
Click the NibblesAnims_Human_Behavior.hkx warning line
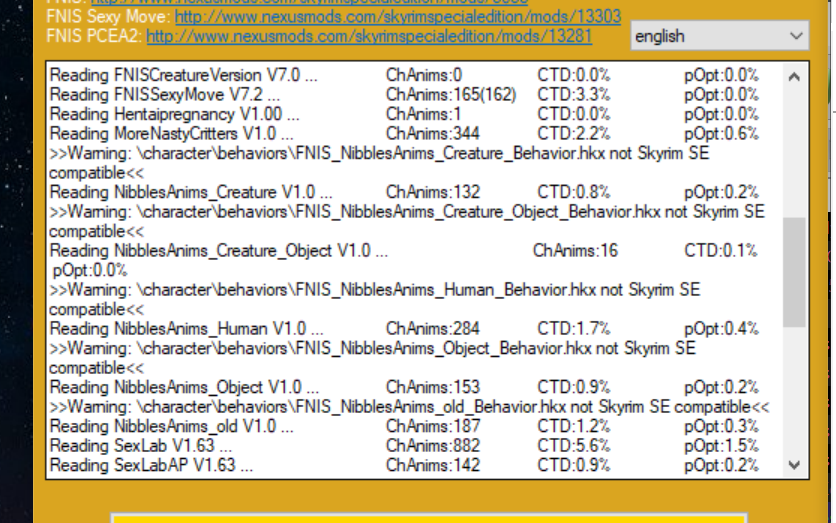click(x=374, y=300)
